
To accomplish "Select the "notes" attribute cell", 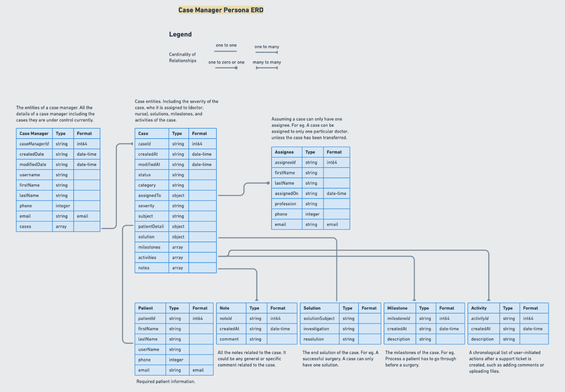I will pyautogui.click(x=152, y=268).
